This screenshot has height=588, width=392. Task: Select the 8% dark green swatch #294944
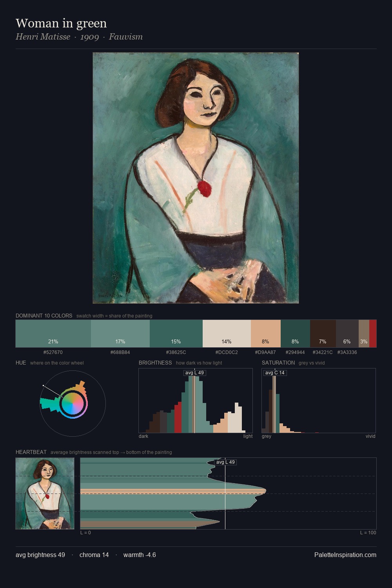[296, 334]
